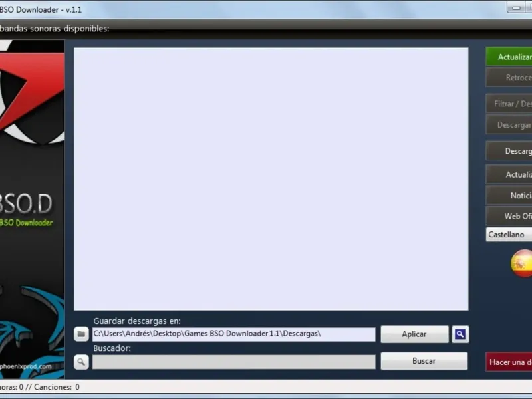This screenshot has width=532, height=399.
Task: Click the Guardar descargas en label
Action: (x=137, y=321)
